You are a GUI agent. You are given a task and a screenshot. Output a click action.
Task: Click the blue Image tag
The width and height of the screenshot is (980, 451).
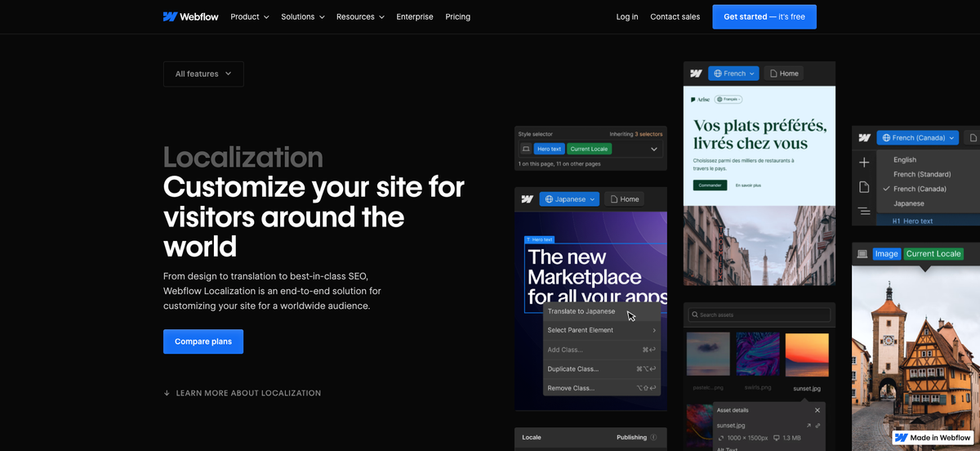point(886,254)
